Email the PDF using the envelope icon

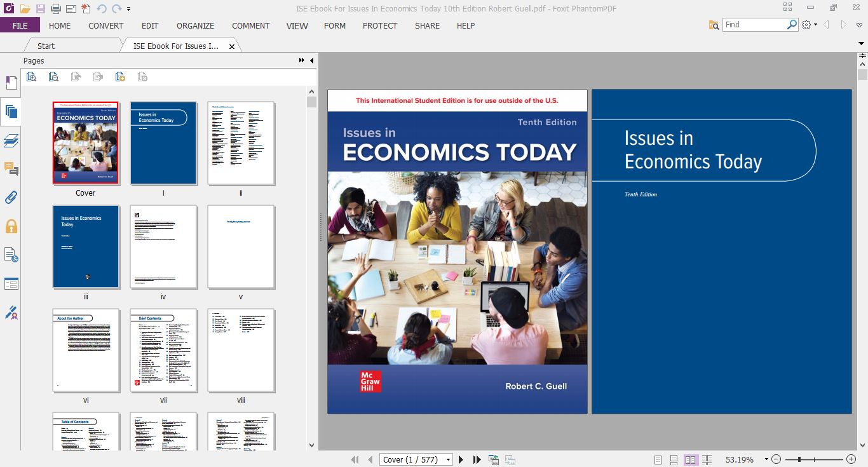[x=71, y=9]
